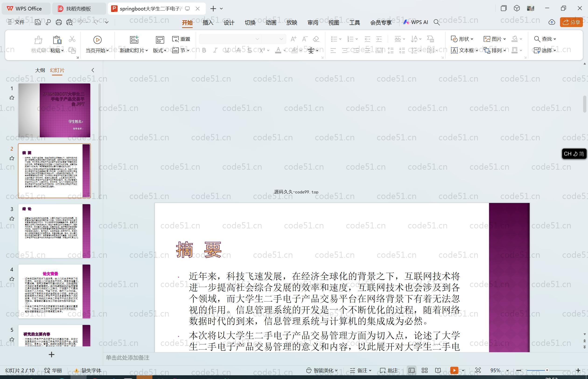588x379 pixels.
Task: Collapse the slide panel with chevron
Action: 93,70
